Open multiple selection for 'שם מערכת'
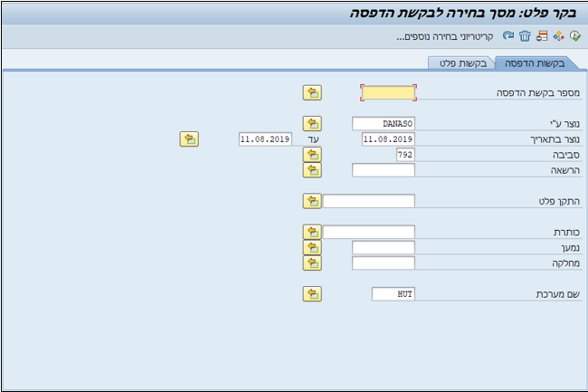Screen dimensions: 588x392 tap(312, 294)
